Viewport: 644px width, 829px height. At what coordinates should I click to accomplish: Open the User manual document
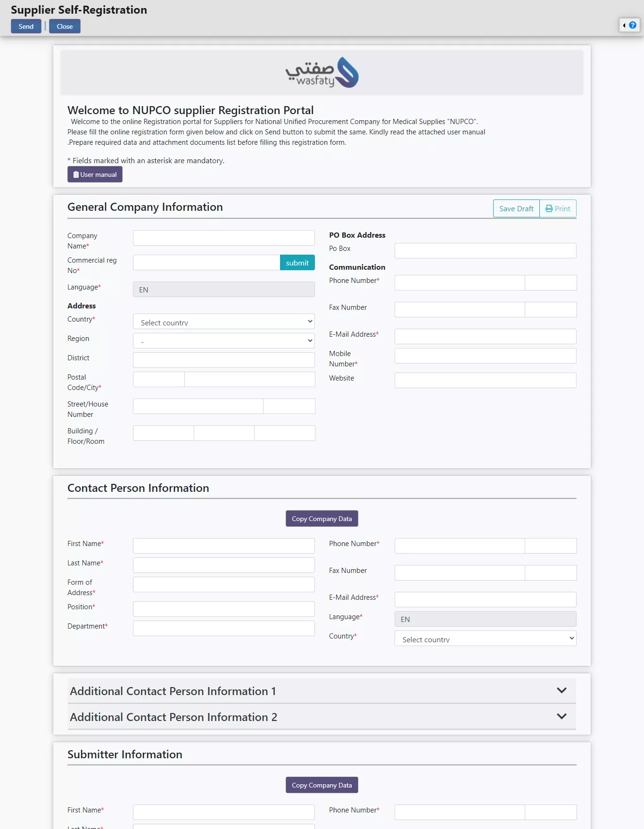click(x=95, y=174)
